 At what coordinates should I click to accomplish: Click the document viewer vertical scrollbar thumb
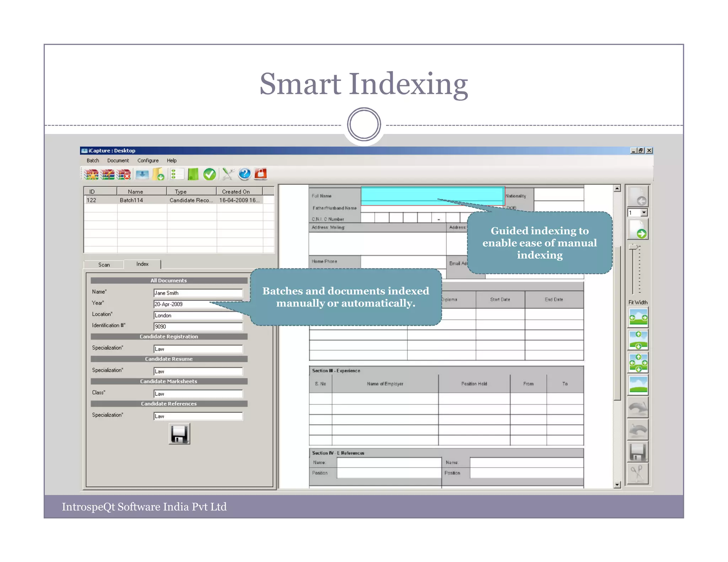(x=617, y=323)
